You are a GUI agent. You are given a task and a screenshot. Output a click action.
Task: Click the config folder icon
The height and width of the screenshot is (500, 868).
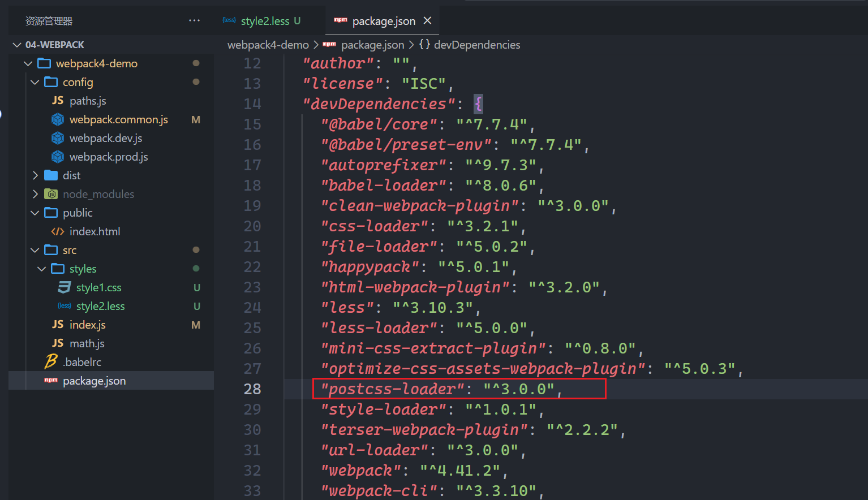coord(51,81)
